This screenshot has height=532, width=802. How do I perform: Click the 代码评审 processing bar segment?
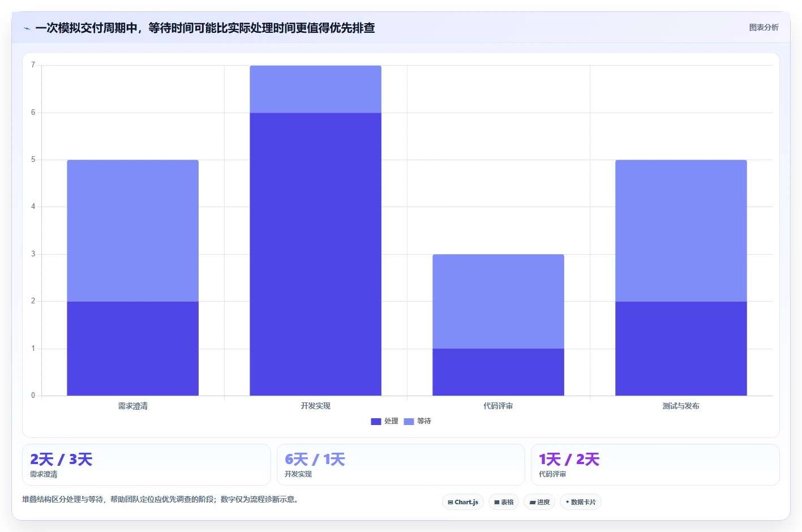[498, 372]
